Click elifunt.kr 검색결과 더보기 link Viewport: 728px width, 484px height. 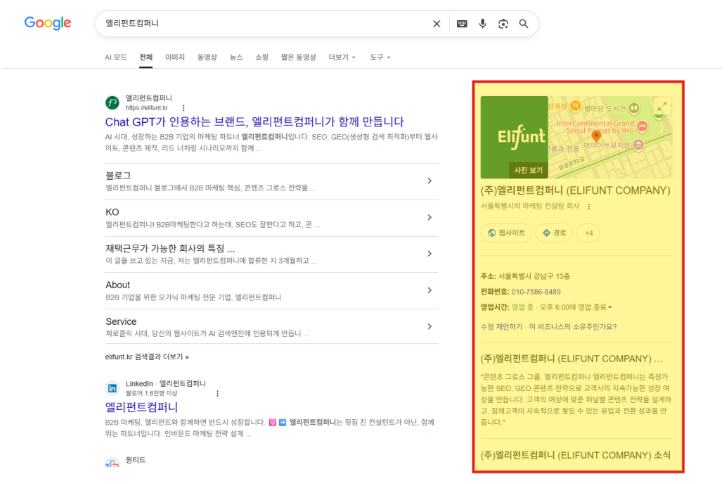[x=147, y=357]
